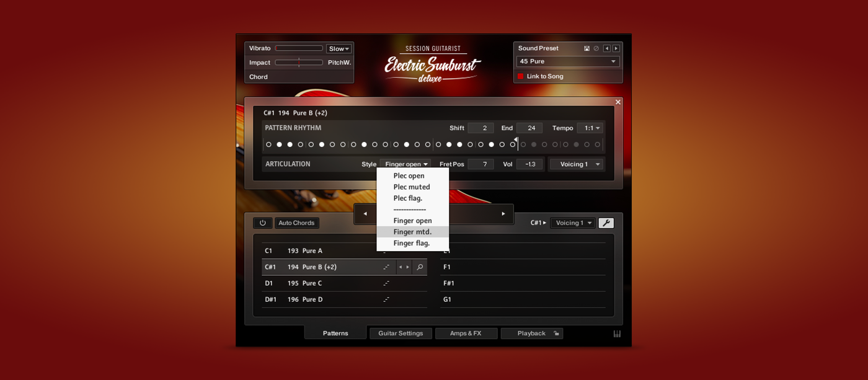The height and width of the screenshot is (380, 868).
Task: Toggle last step in Pattern Rhythm
Action: click(x=597, y=144)
